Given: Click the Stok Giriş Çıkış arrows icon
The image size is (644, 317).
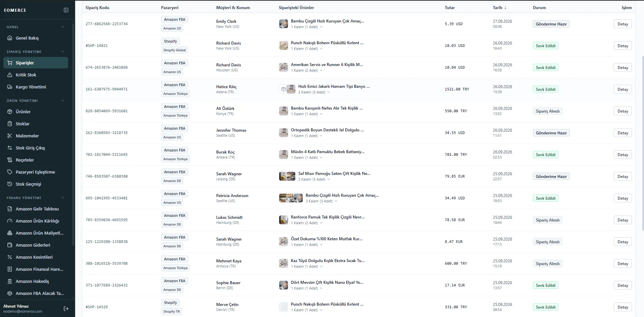Looking at the screenshot, I should pyautogui.click(x=10, y=148).
